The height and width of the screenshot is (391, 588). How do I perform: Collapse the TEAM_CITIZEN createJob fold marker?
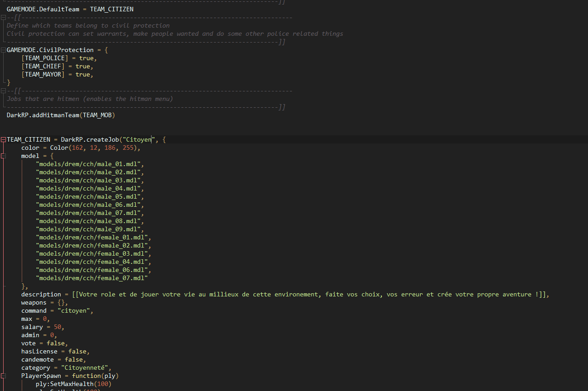[x=3, y=139]
